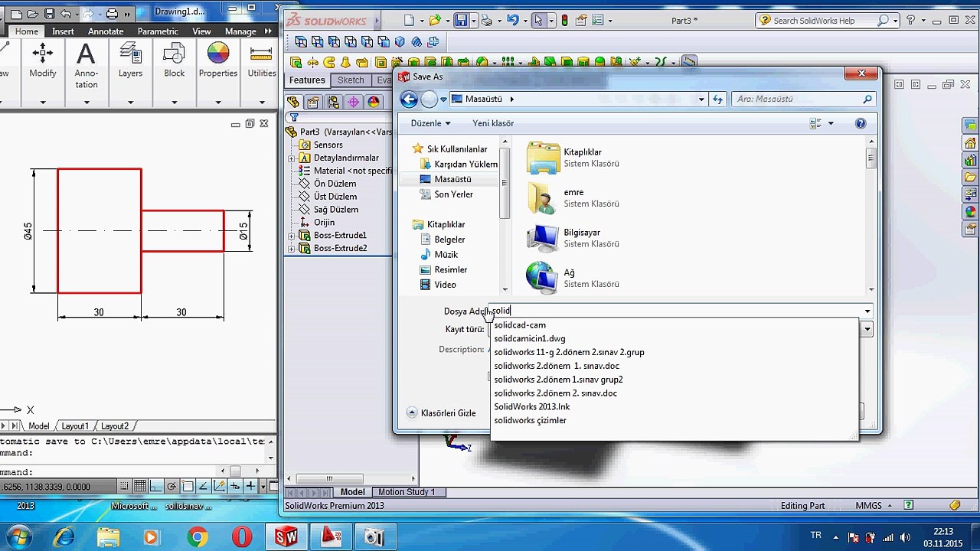This screenshot has width=980, height=551.
Task: Click the SolidWorks Rebuild traffic light icon
Action: (565, 21)
